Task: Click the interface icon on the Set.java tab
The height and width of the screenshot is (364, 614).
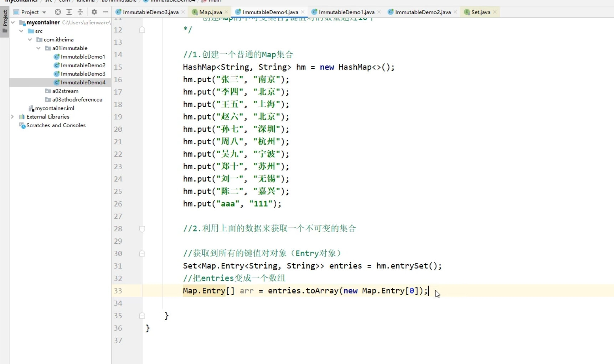Action: (x=467, y=12)
